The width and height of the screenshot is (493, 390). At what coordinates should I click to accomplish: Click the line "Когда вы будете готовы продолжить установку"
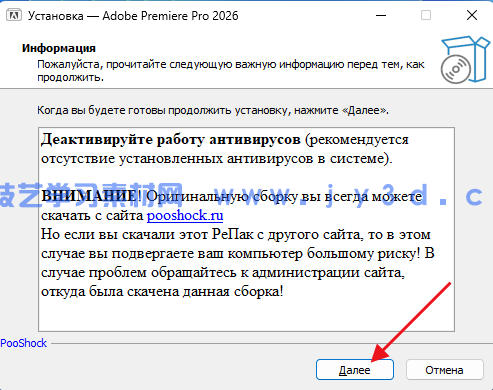pyautogui.click(x=213, y=110)
